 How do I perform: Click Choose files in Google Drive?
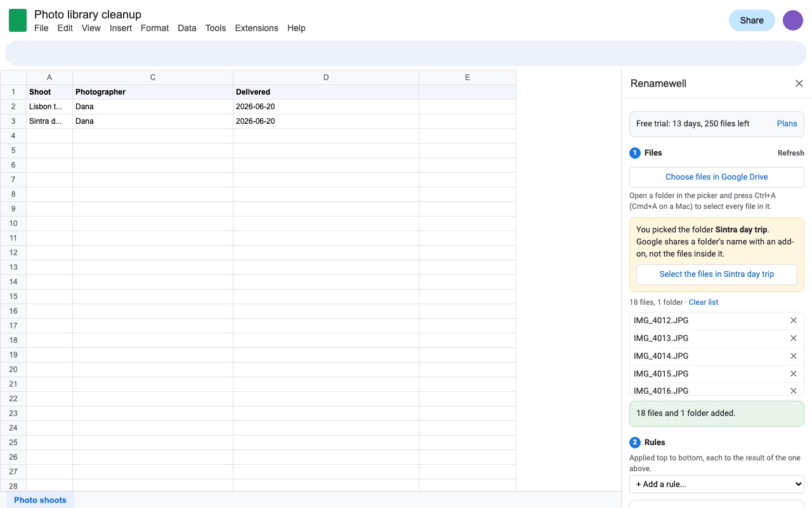pos(717,177)
